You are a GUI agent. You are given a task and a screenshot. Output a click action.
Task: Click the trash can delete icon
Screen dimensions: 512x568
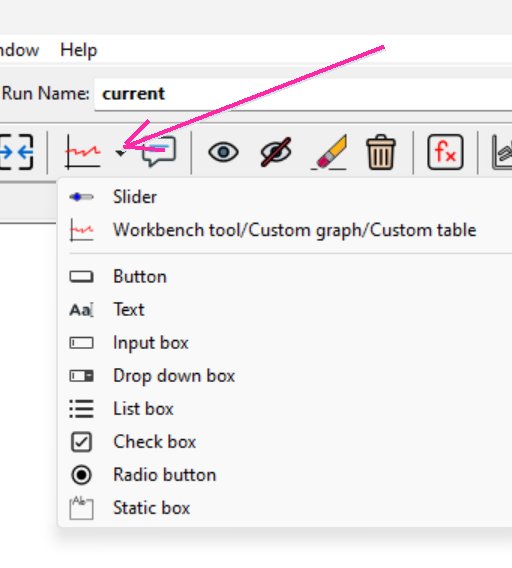point(380,152)
